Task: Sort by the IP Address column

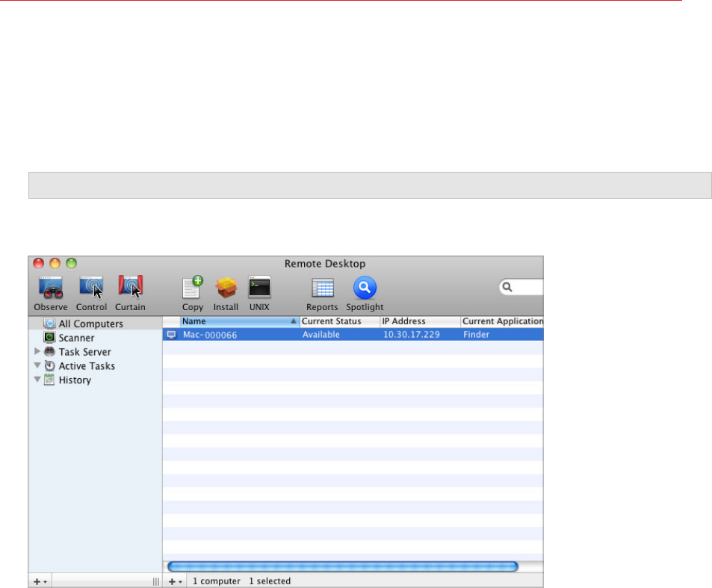Action: 421,321
